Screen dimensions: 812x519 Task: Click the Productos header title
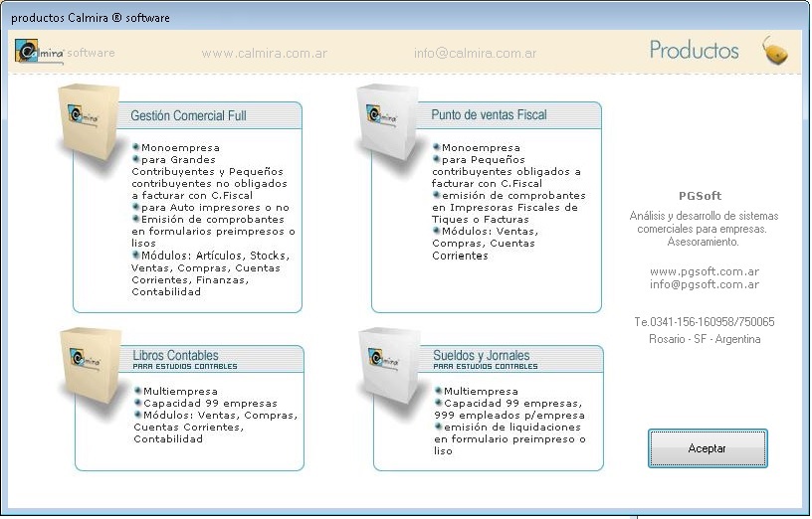pos(694,51)
